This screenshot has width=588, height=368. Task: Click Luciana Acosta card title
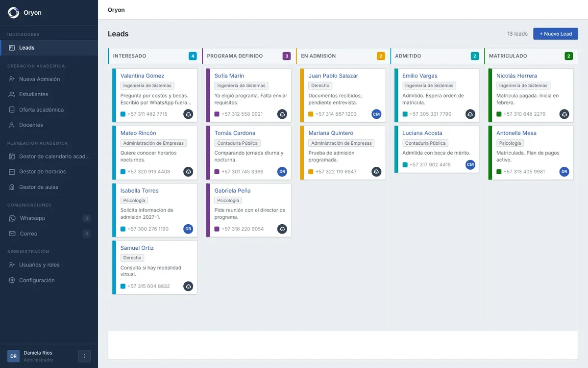[x=423, y=133]
